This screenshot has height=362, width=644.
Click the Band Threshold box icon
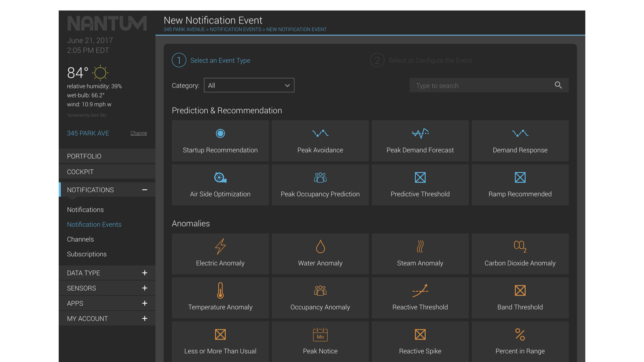point(520,290)
